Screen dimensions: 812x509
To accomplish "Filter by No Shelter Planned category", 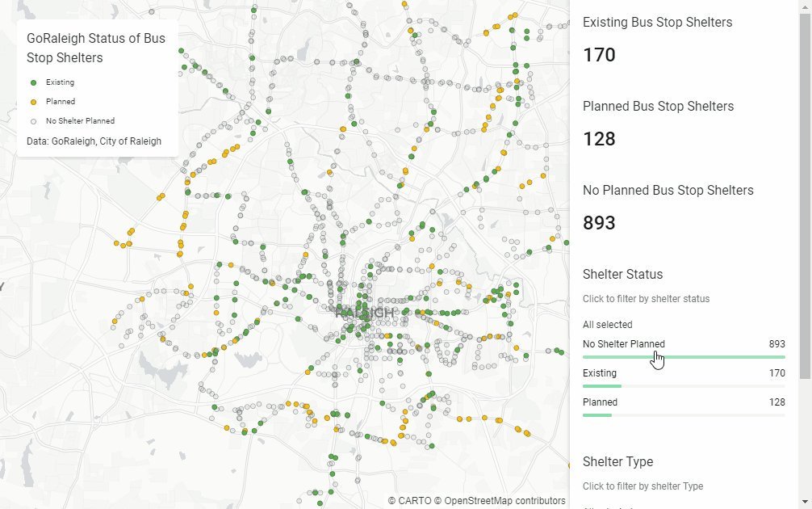I will click(624, 344).
